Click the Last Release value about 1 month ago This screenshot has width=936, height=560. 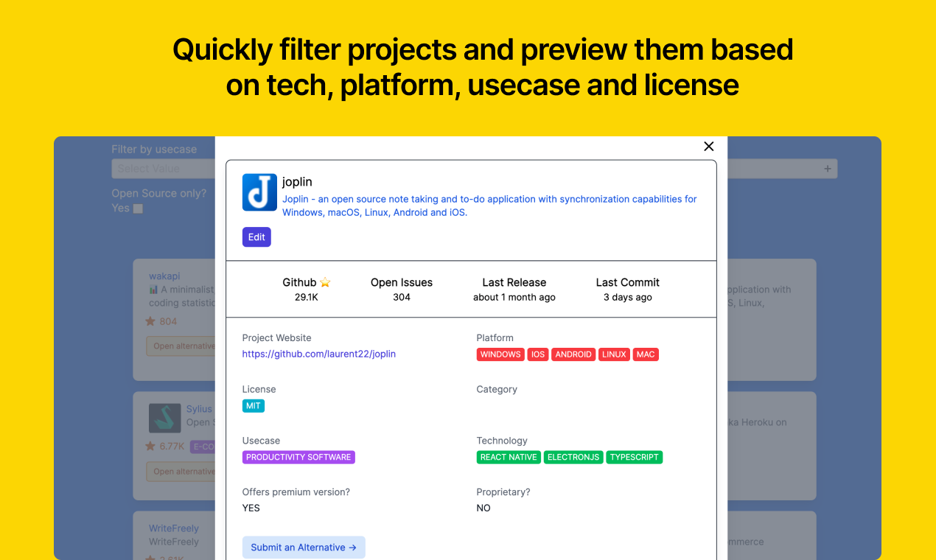coord(514,298)
